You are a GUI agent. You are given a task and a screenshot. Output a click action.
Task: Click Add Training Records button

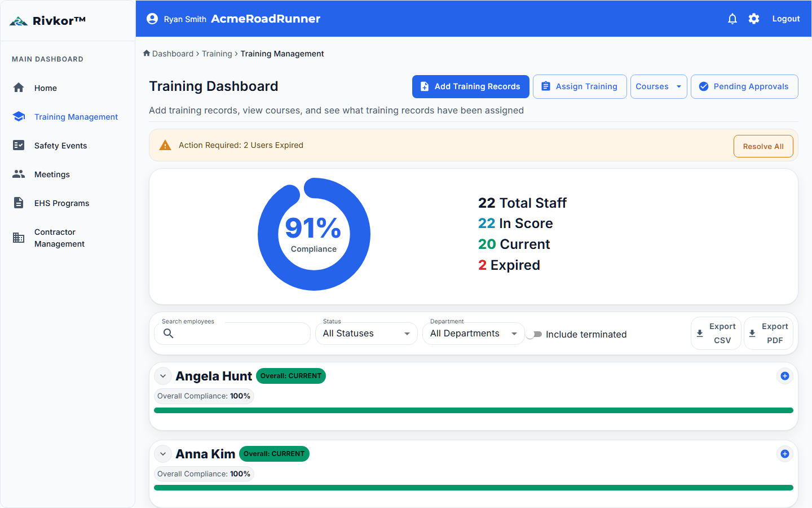point(471,86)
